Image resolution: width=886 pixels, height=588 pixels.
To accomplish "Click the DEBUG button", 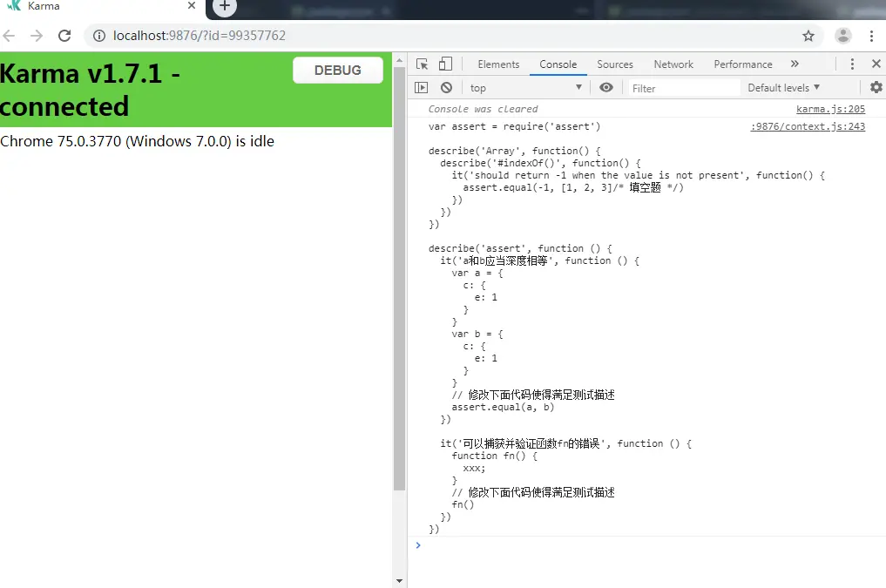I will click(x=338, y=70).
